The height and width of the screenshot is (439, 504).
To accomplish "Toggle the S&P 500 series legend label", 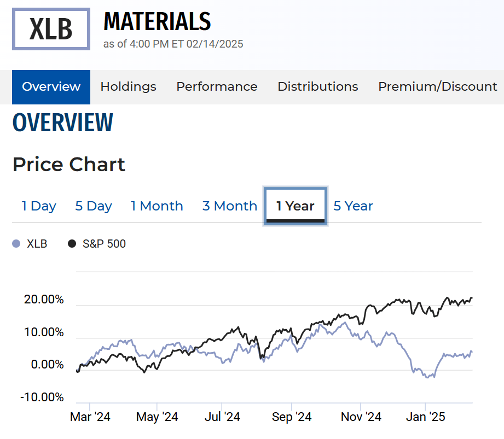I will coord(104,244).
